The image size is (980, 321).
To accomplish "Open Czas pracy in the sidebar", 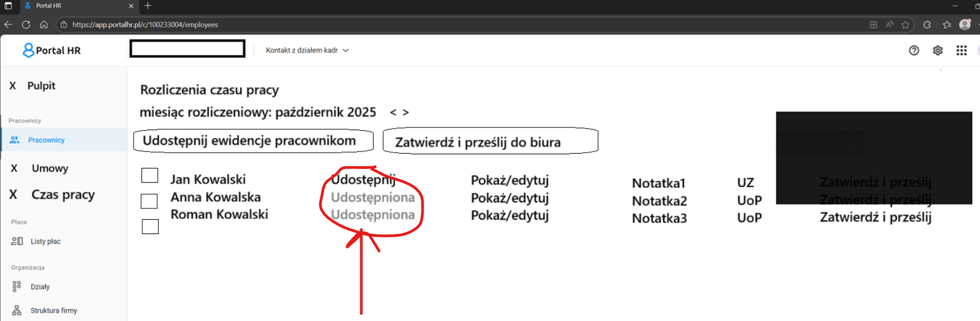I will [63, 195].
